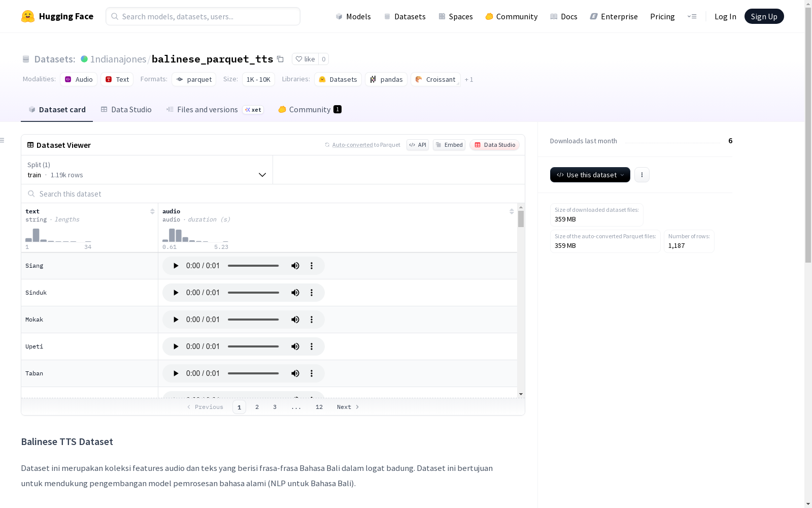Select the Croissant library tag

435,79
